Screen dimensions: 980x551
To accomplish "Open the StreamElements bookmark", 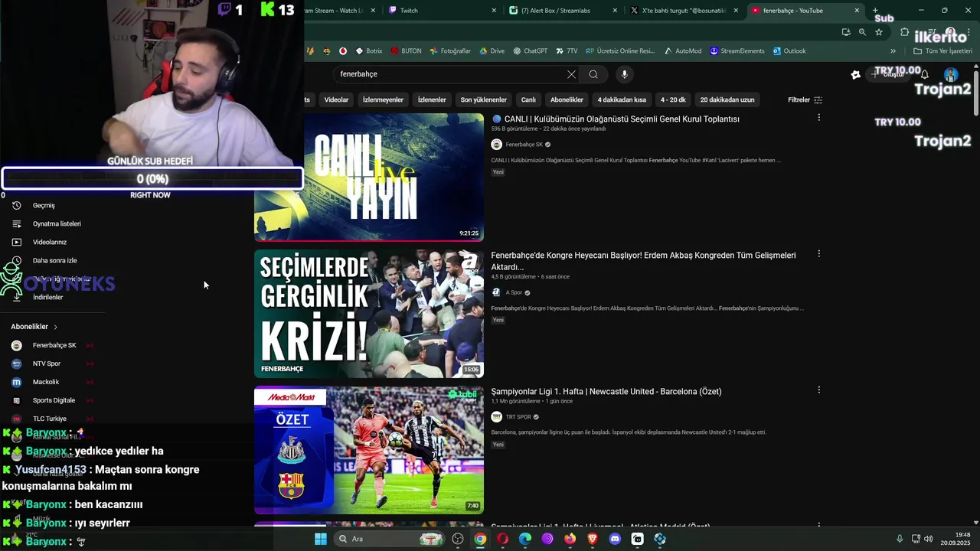I will click(737, 51).
